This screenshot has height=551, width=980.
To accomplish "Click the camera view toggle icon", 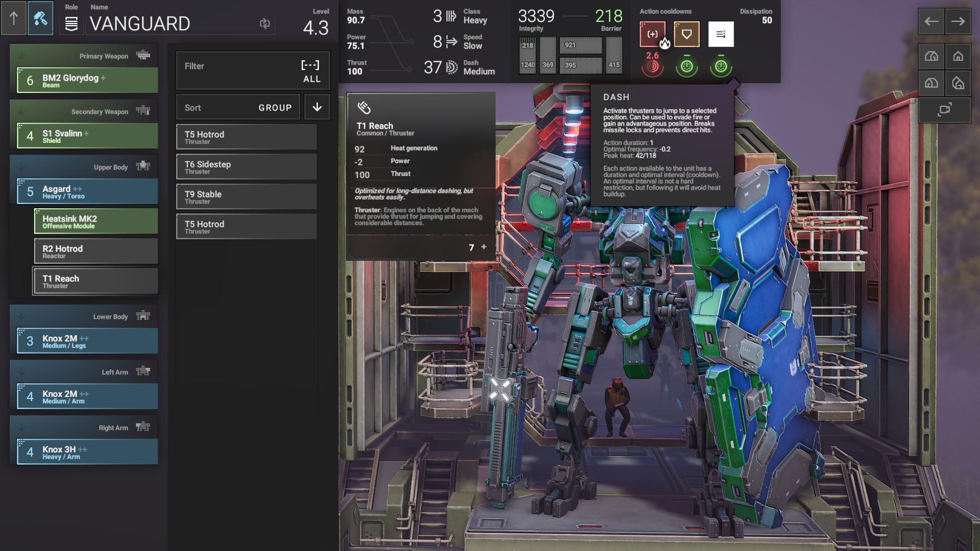I will (944, 109).
